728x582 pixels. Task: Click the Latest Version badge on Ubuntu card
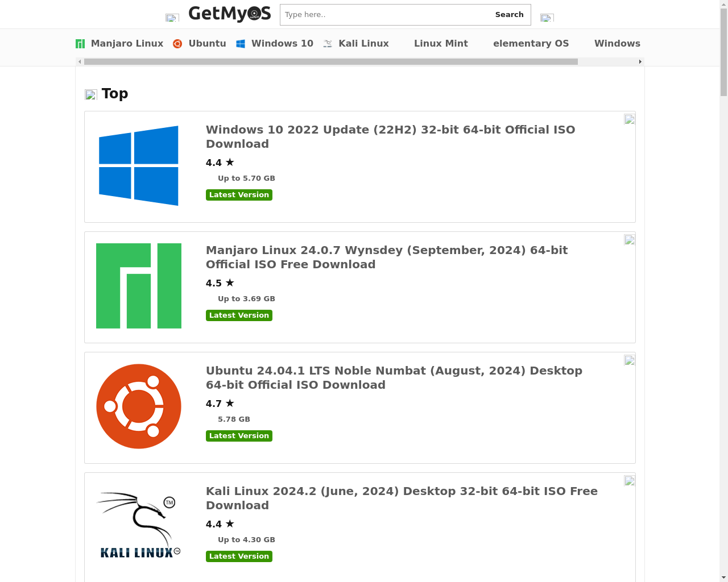pyautogui.click(x=239, y=436)
